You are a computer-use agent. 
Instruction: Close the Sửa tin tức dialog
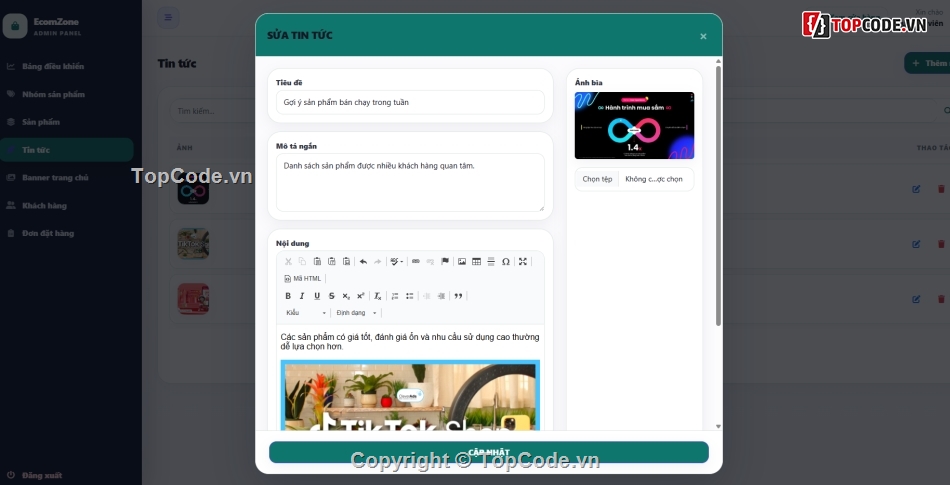pos(703,36)
